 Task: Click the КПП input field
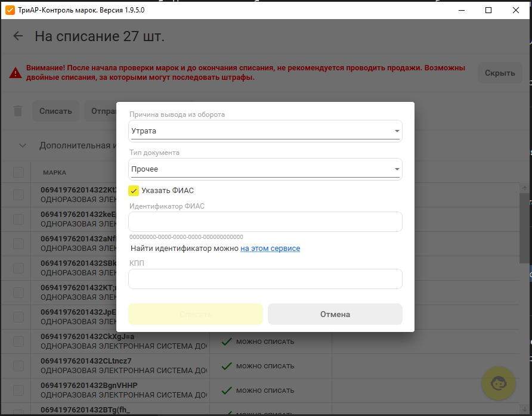pos(265,279)
